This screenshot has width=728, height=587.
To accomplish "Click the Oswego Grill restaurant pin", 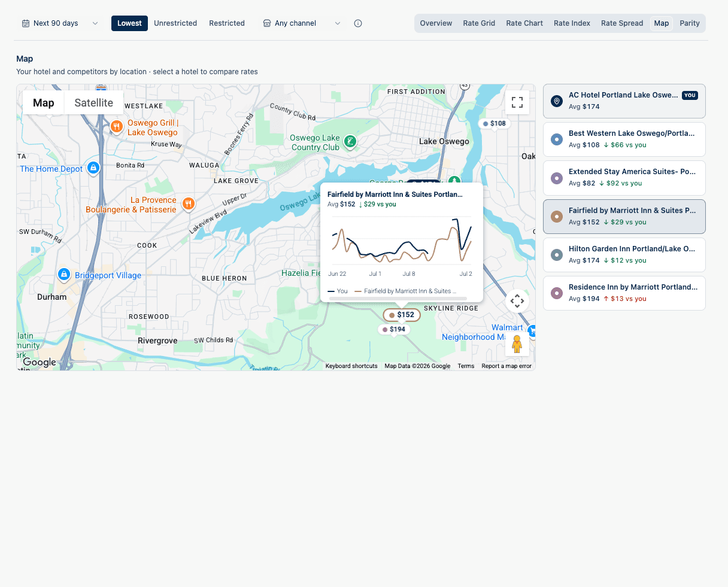I will coord(117,126).
